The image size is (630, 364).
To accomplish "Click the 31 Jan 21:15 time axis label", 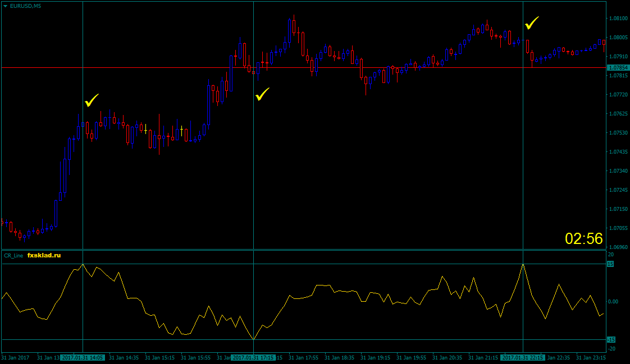I will coord(483,358).
